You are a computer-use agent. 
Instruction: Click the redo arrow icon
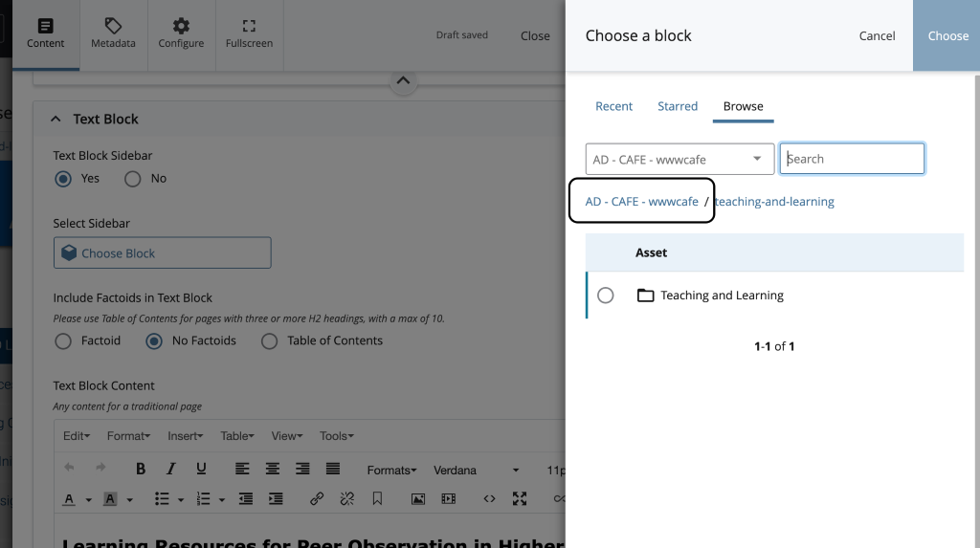tap(100, 468)
